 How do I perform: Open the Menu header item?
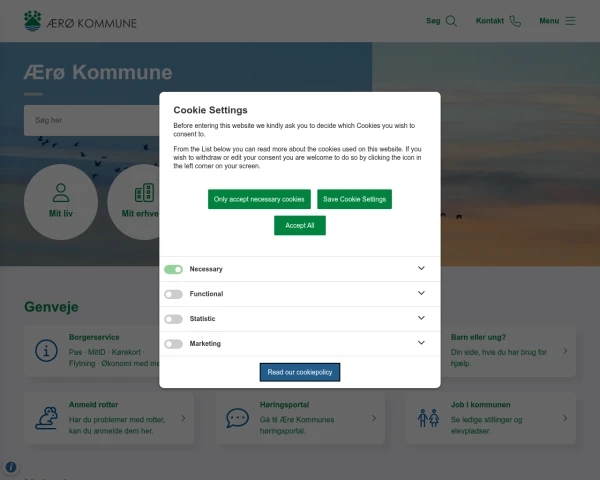557,21
